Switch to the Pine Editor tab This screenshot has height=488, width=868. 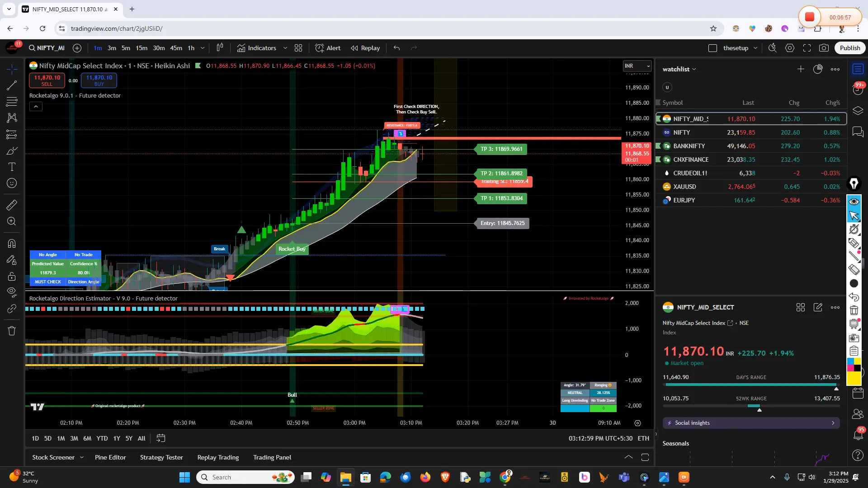110,457
